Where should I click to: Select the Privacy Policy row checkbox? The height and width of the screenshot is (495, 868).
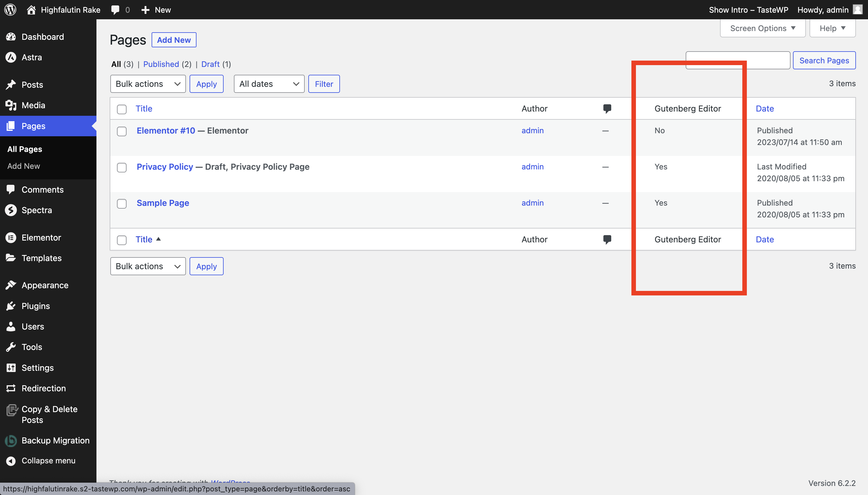(122, 167)
